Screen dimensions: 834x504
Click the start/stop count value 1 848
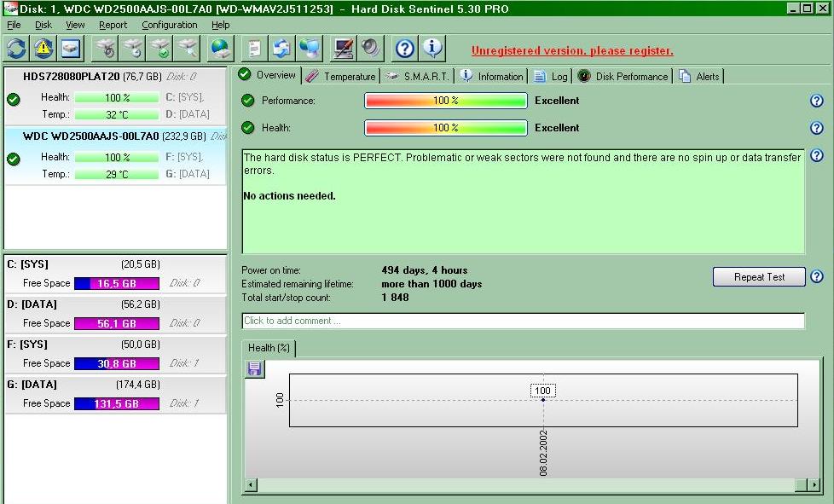pos(395,297)
